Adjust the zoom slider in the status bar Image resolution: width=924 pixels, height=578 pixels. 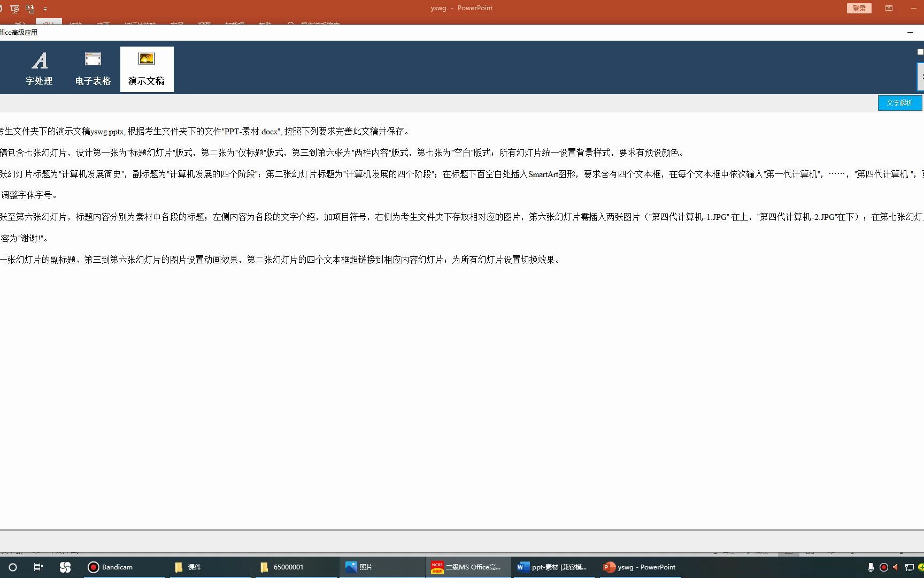[853, 552]
